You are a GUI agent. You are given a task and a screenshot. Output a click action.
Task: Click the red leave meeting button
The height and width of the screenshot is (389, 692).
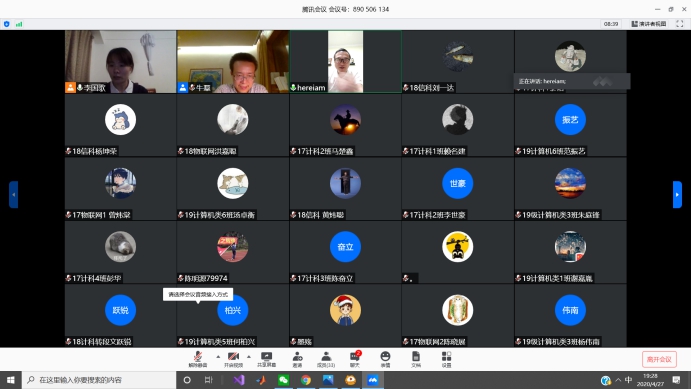click(x=659, y=359)
